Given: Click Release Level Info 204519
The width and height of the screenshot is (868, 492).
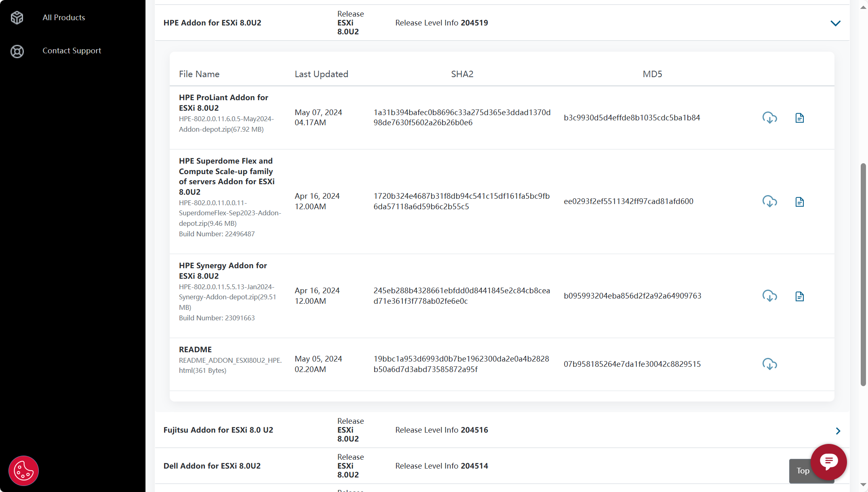Looking at the screenshot, I should click(x=441, y=23).
